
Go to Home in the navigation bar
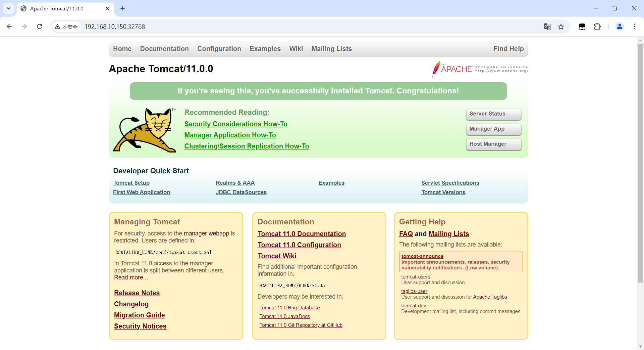tap(122, 49)
